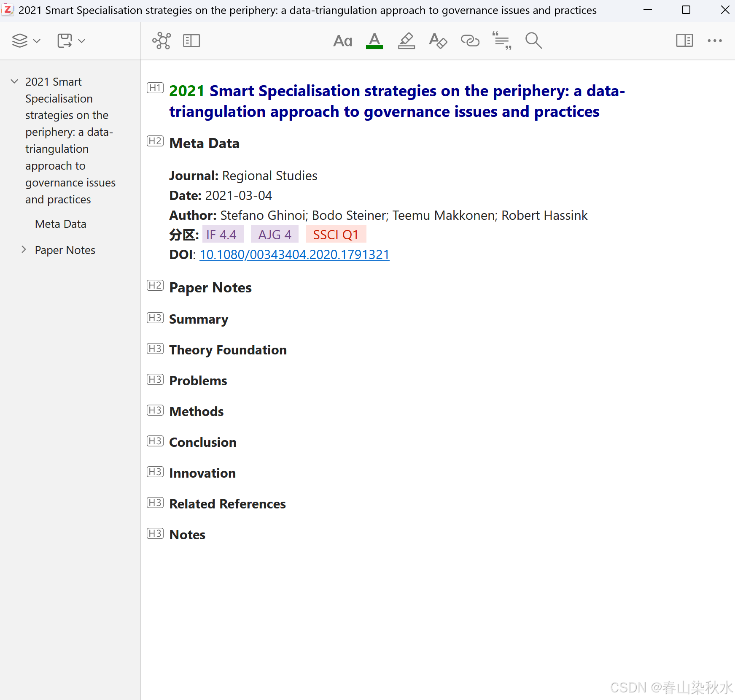Select the highlighter tool

[406, 41]
